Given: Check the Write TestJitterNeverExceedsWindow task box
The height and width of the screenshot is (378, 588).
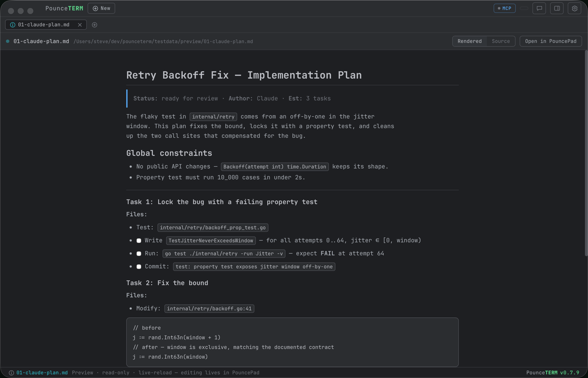Looking at the screenshot, I should pos(139,240).
